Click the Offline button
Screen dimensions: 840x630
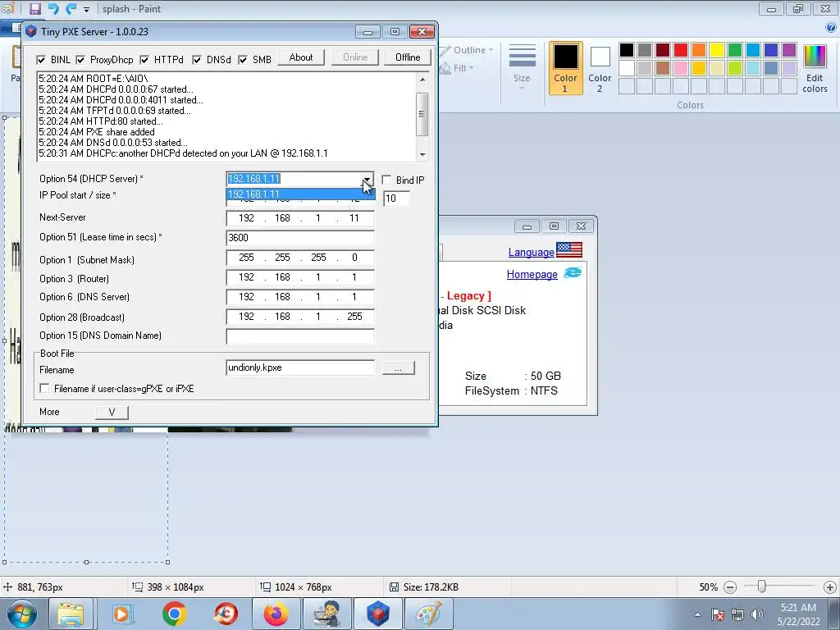tap(408, 57)
